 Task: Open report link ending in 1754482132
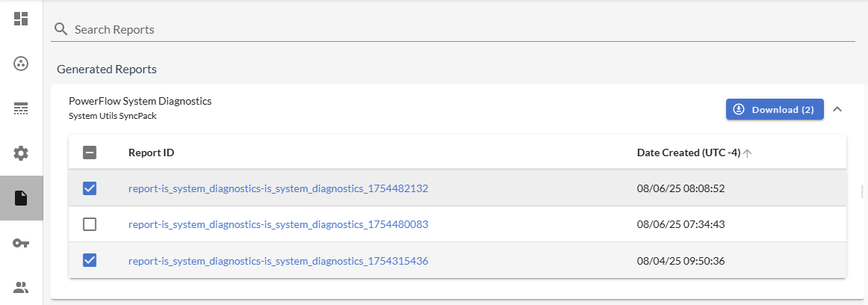(x=278, y=188)
